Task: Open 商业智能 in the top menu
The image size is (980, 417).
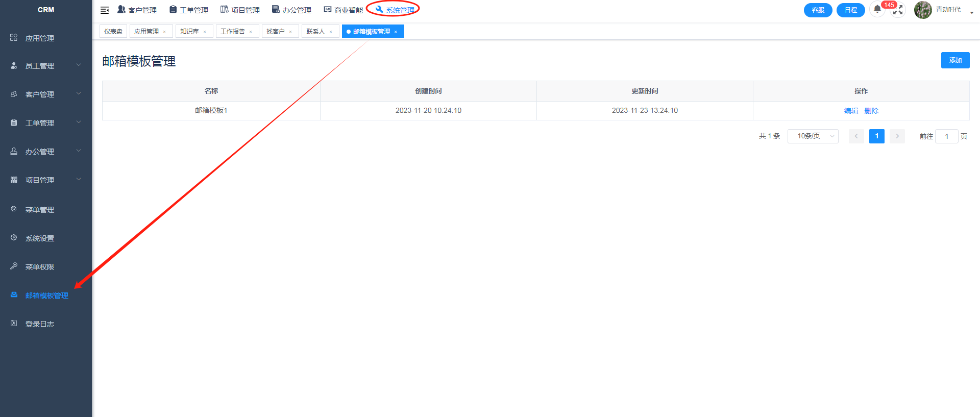Action: [x=344, y=10]
